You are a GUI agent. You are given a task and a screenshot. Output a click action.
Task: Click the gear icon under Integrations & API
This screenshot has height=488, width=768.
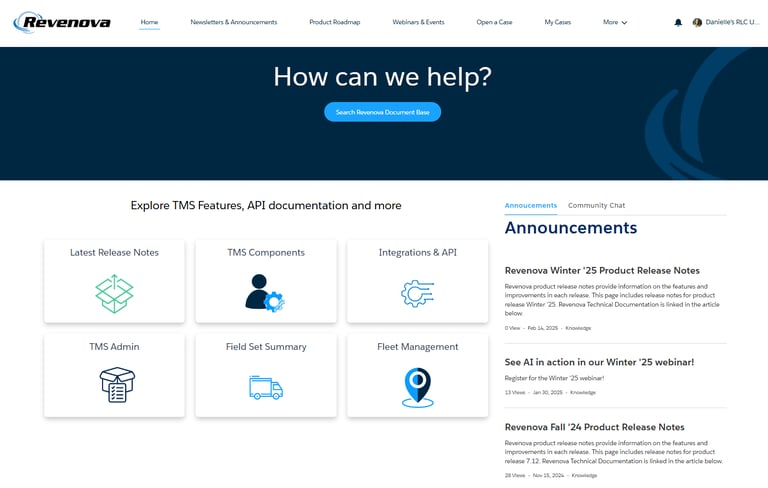417,293
